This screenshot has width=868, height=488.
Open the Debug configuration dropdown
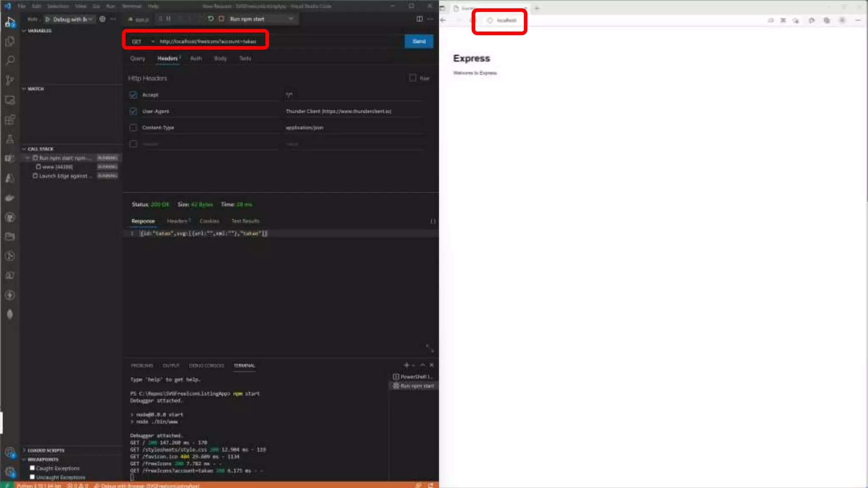71,19
